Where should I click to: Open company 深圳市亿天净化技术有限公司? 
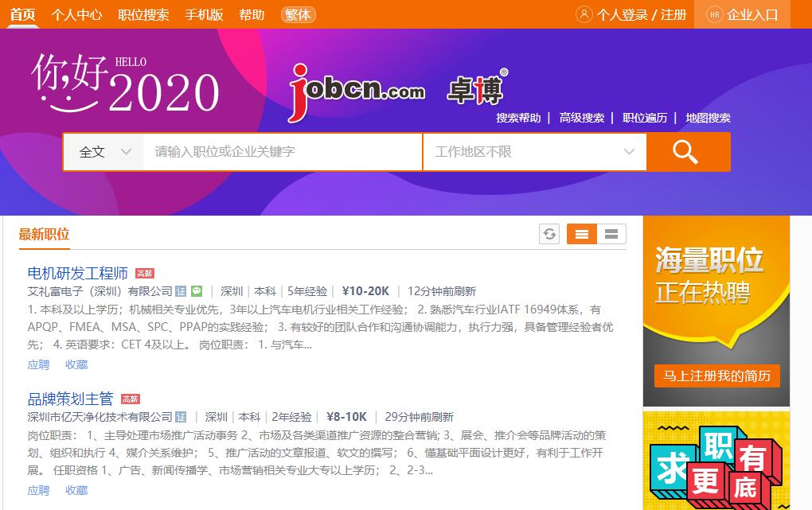click(x=100, y=417)
